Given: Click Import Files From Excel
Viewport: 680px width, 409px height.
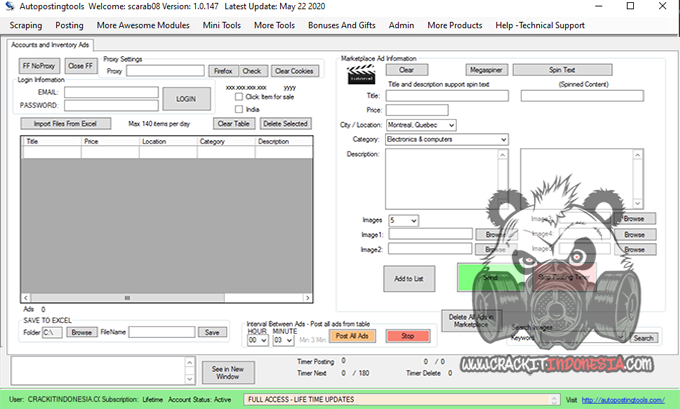Looking at the screenshot, I should 65,124.
